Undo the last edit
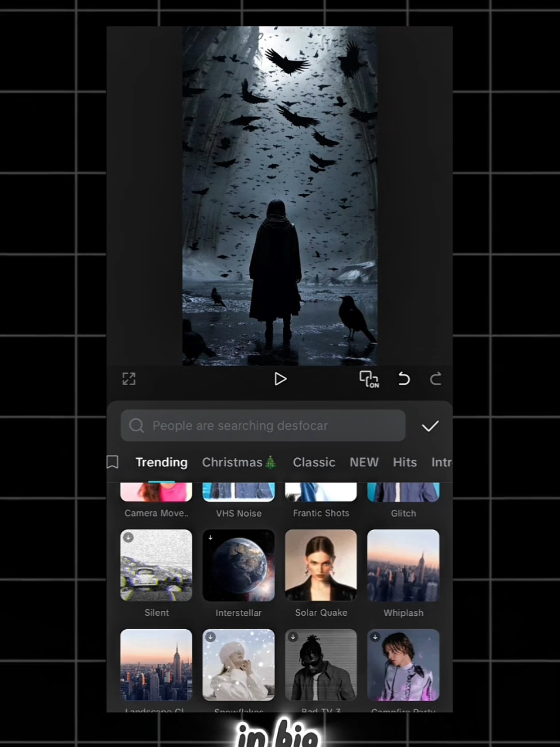Screen dimensions: 560x747 pyautogui.click(x=404, y=379)
